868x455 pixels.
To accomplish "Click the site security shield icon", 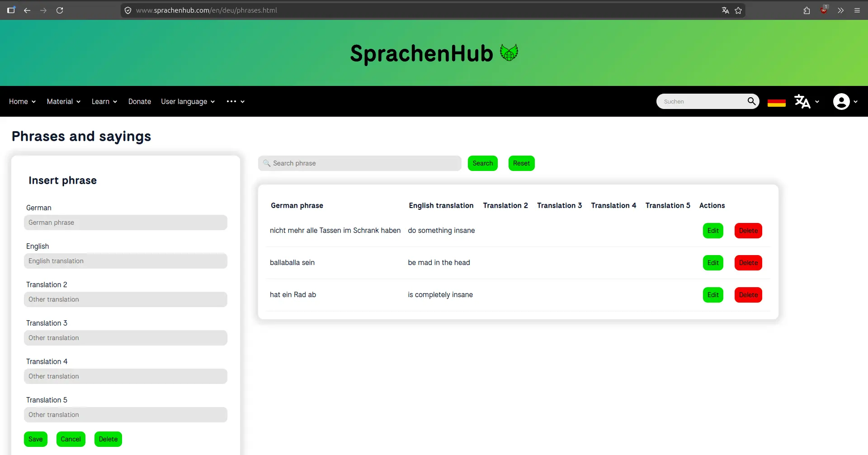I will [128, 10].
